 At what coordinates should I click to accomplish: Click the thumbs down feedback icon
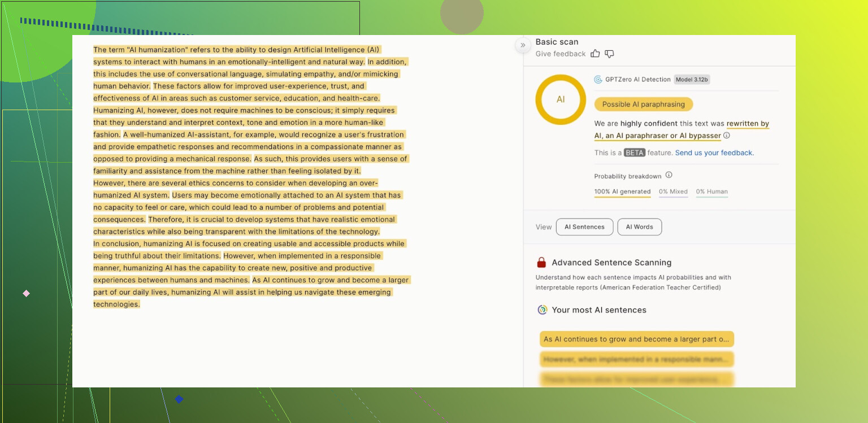(x=609, y=54)
